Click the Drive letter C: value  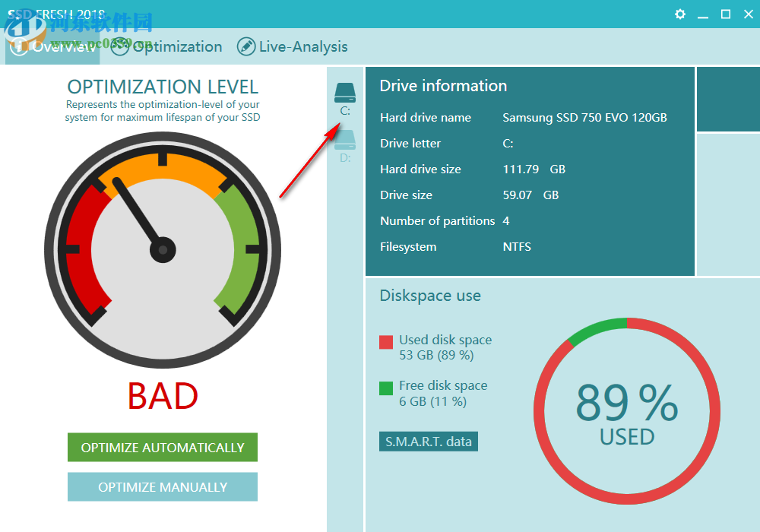click(508, 144)
